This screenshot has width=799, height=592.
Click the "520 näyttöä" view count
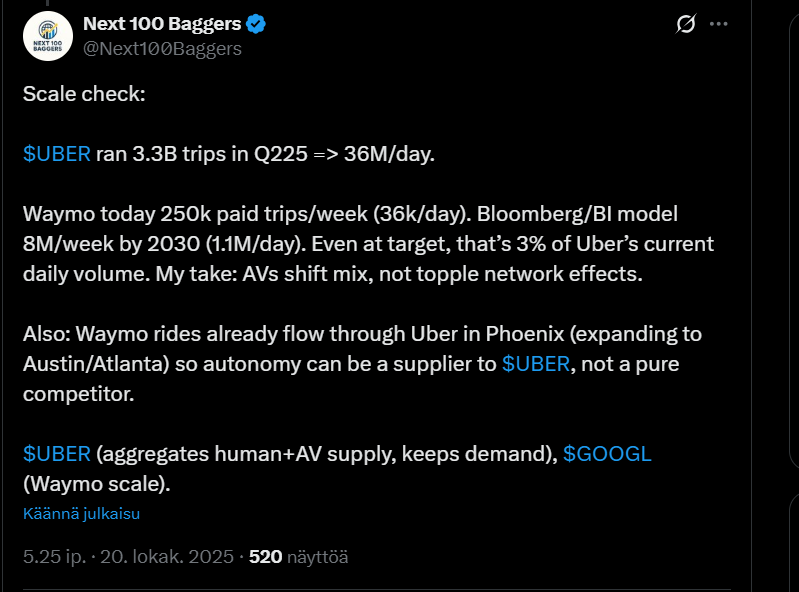coord(298,557)
